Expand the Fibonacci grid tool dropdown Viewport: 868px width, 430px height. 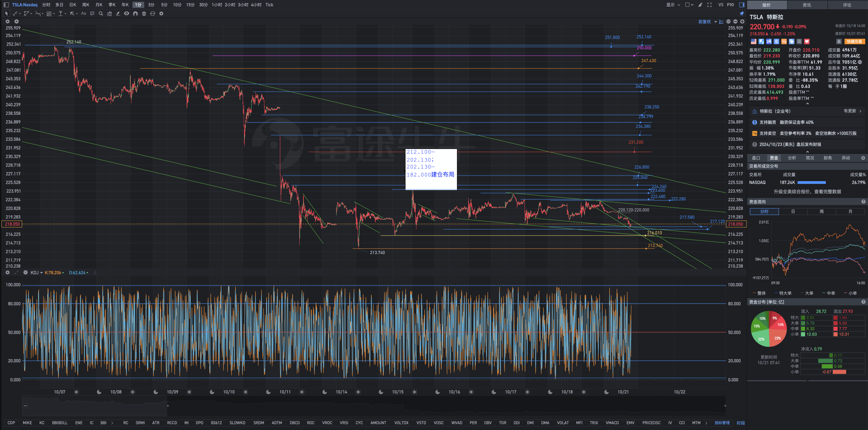click(x=54, y=14)
